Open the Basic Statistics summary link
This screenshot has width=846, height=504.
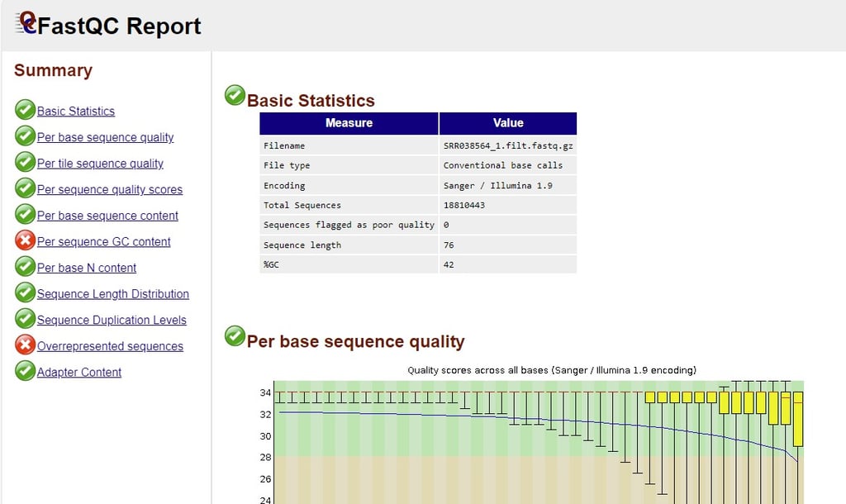pyautogui.click(x=75, y=112)
